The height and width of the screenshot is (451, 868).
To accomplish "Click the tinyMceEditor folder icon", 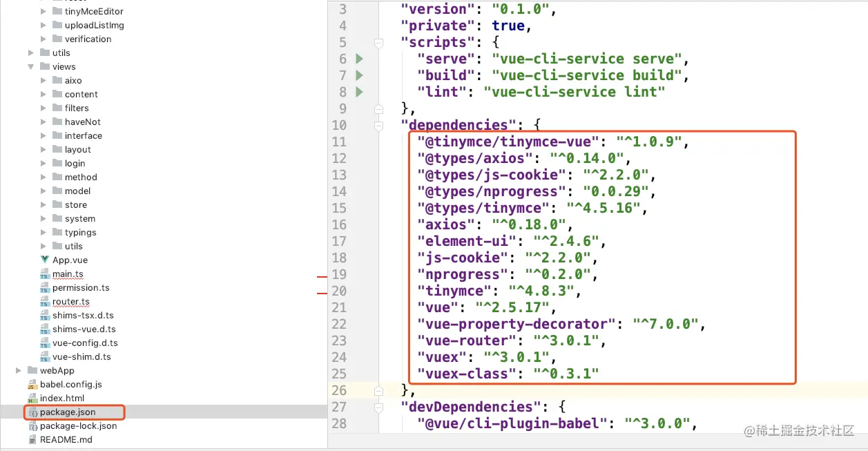I will (57, 11).
